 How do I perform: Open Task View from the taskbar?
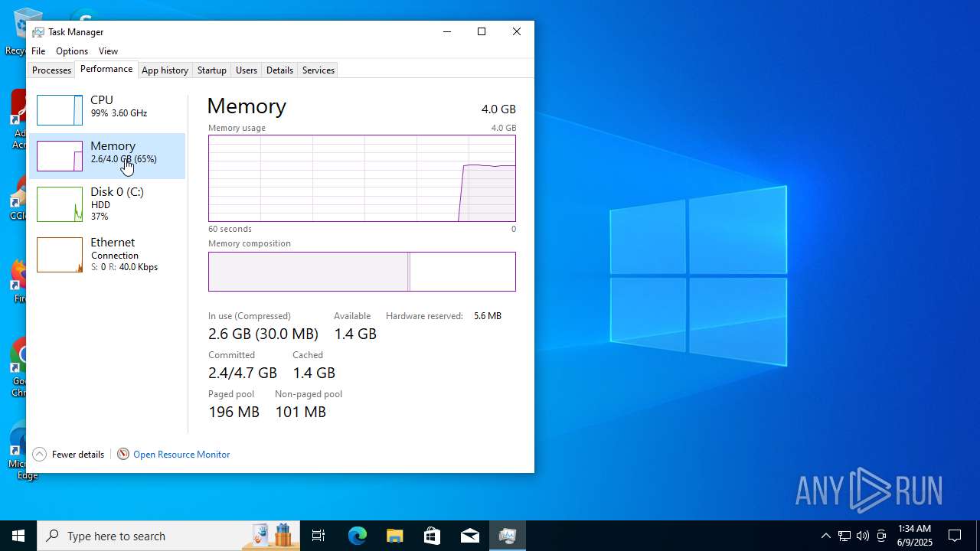[x=318, y=536]
